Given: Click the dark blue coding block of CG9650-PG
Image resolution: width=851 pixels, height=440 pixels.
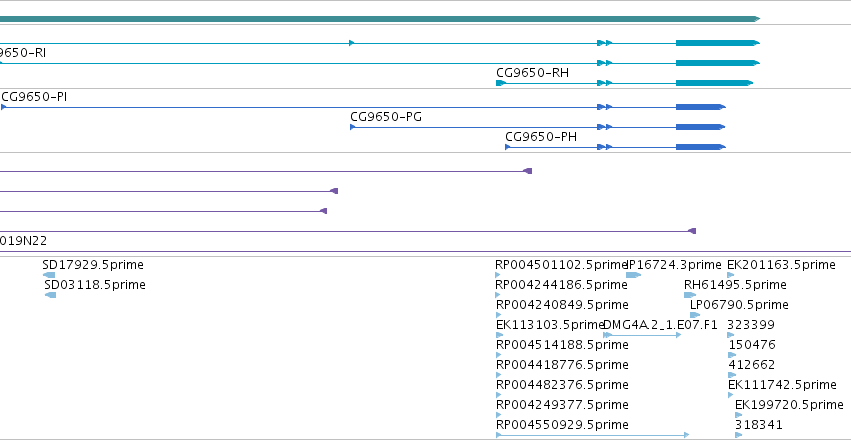Looking at the screenshot, I should [700, 127].
